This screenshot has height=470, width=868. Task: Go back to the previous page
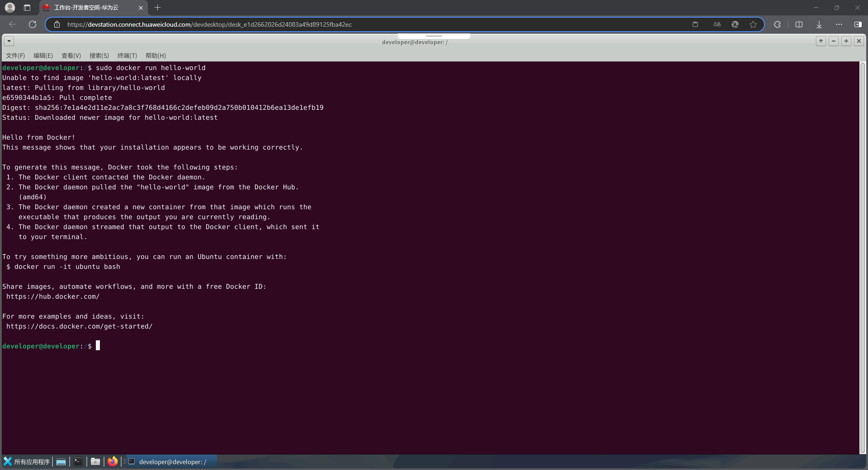[13, 24]
